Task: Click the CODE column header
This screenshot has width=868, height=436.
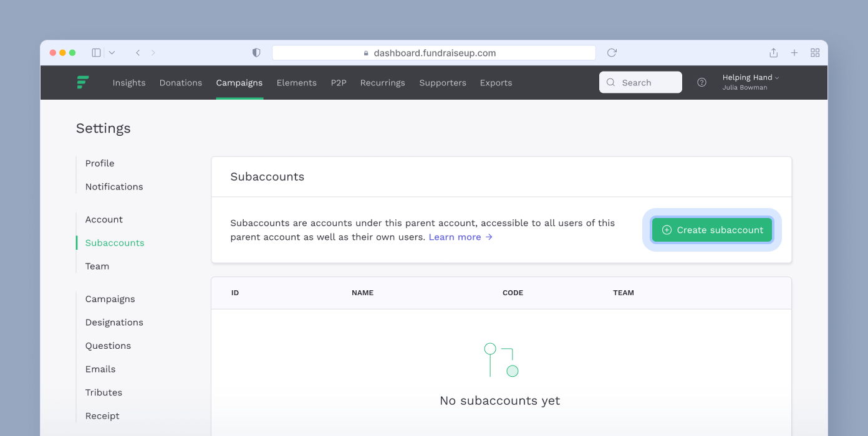Action: (513, 293)
